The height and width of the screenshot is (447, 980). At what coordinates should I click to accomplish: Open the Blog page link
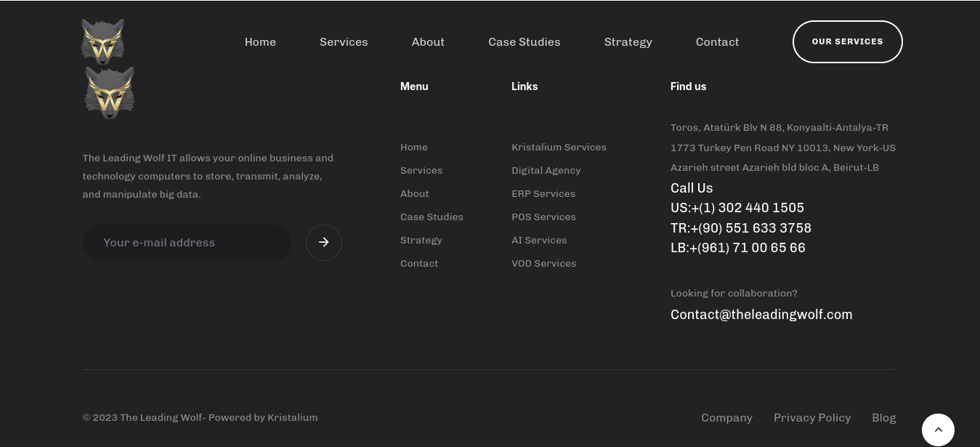point(883,417)
